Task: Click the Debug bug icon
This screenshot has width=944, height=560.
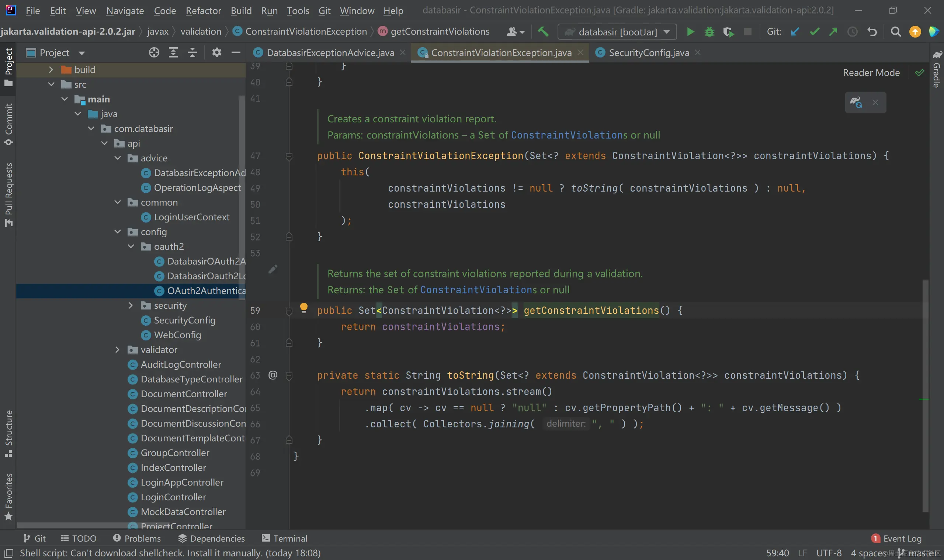Action: click(x=709, y=32)
